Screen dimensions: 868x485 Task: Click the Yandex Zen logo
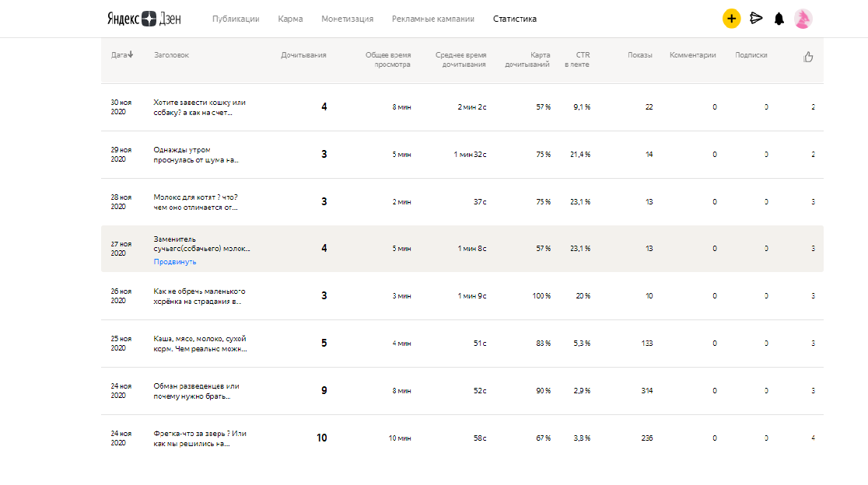[144, 19]
